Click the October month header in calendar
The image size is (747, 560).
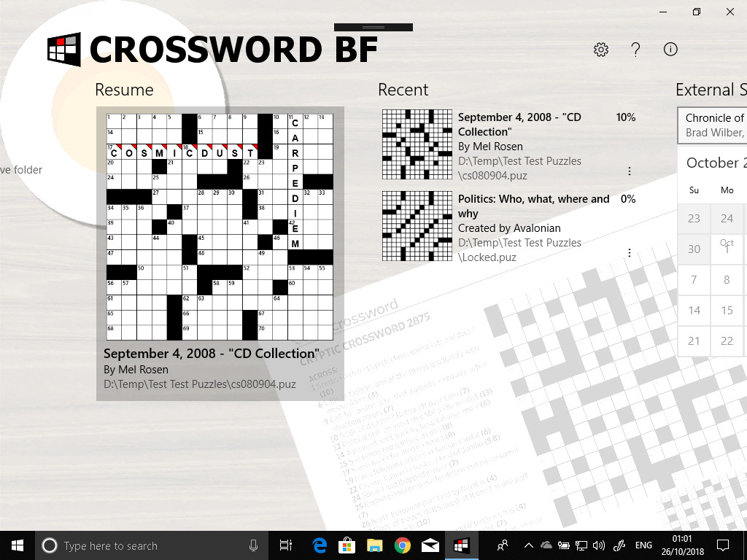(716, 163)
